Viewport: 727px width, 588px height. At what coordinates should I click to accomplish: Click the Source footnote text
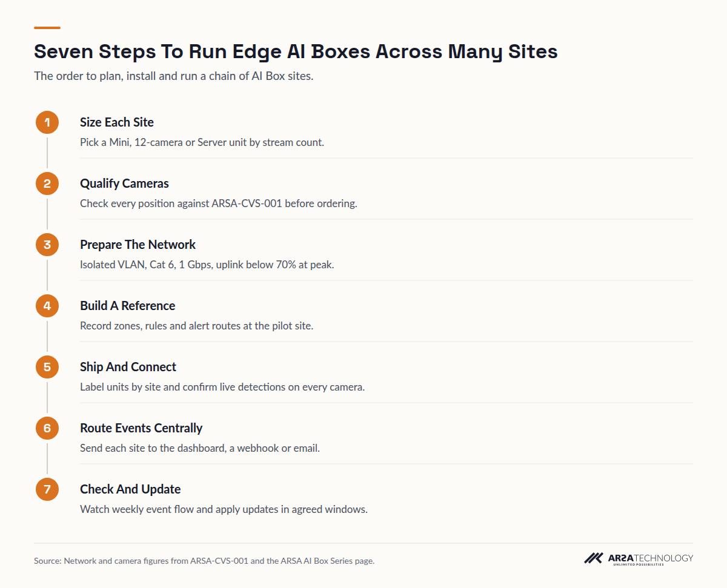tap(204, 561)
